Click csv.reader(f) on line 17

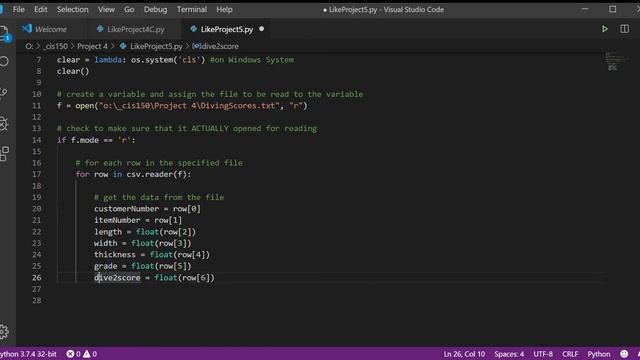pos(156,174)
